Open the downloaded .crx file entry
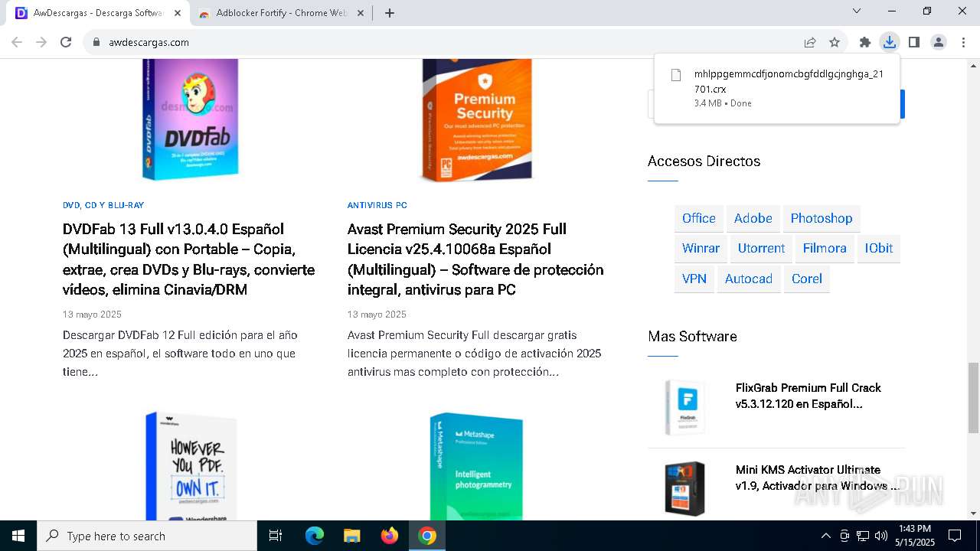The height and width of the screenshot is (551, 980). 776,88
